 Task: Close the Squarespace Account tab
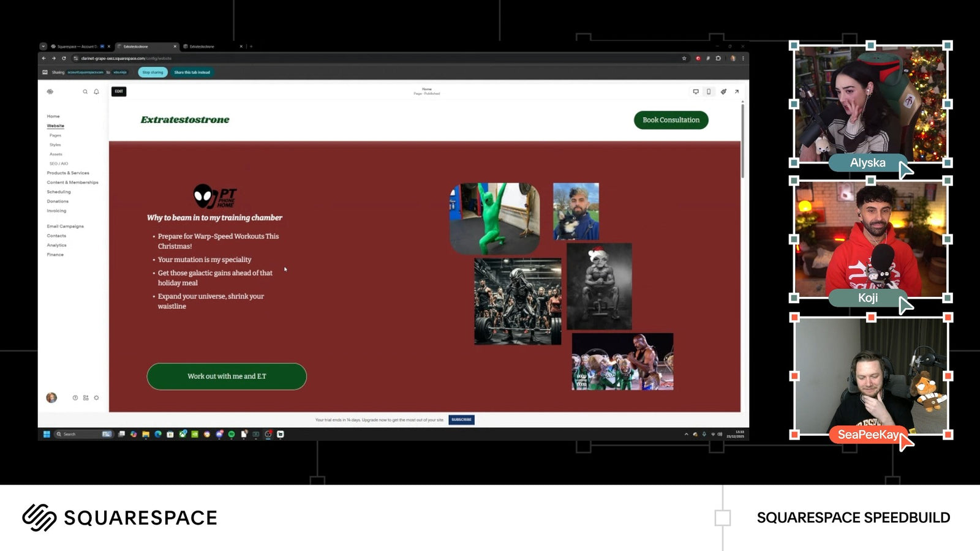coord(109,47)
